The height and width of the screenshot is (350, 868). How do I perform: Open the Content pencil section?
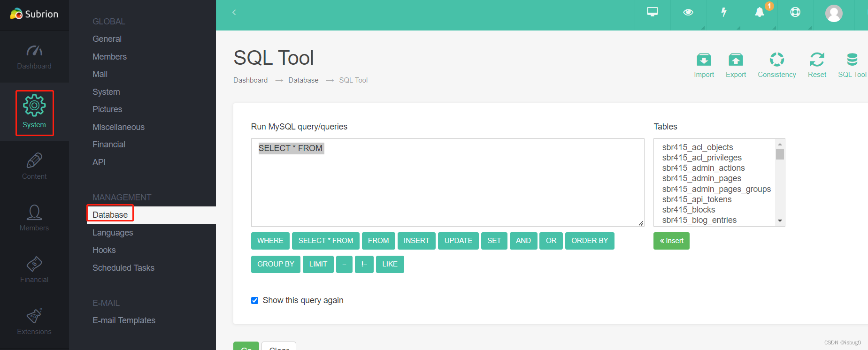click(34, 167)
